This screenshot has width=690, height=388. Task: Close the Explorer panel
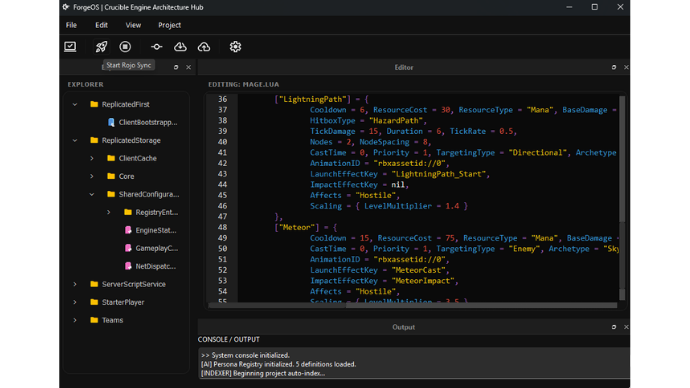(188, 67)
